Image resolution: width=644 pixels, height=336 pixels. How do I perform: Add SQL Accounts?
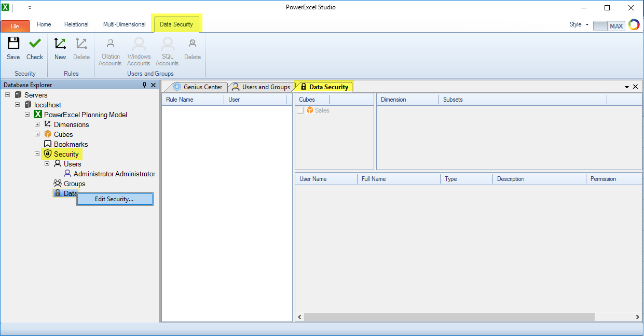(x=167, y=44)
